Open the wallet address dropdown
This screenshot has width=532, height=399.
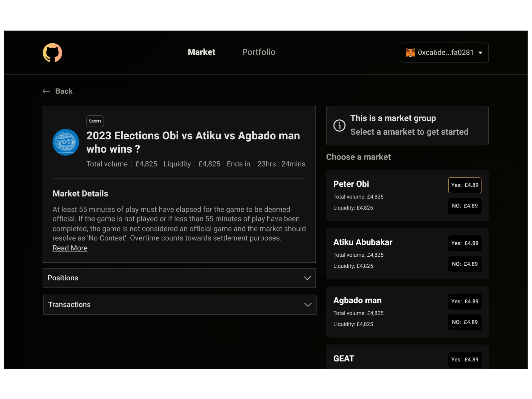(x=480, y=53)
